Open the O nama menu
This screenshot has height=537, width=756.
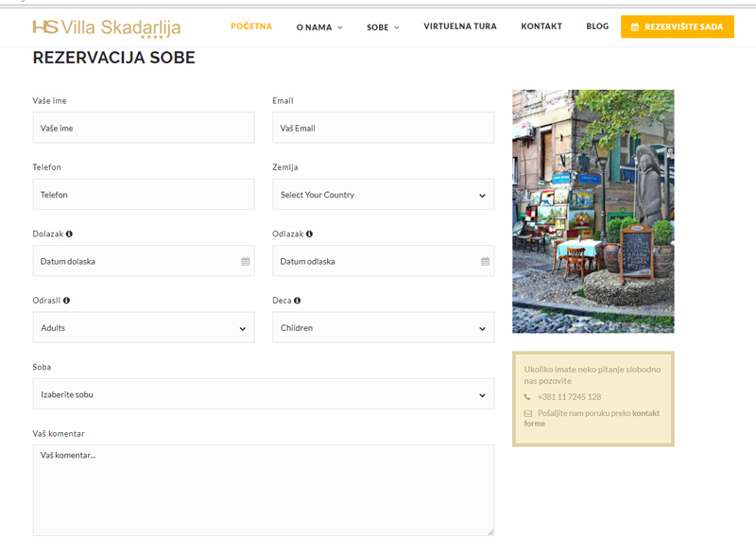[318, 27]
